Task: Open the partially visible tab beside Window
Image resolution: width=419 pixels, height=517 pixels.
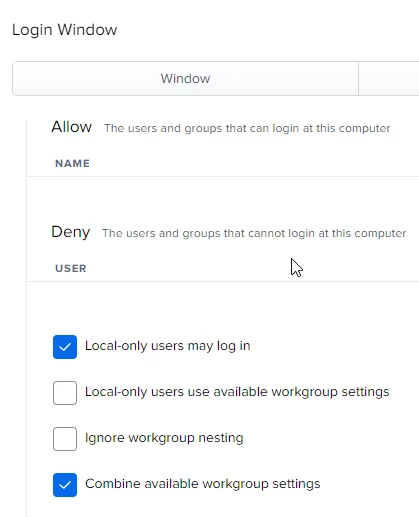Action: tap(389, 79)
